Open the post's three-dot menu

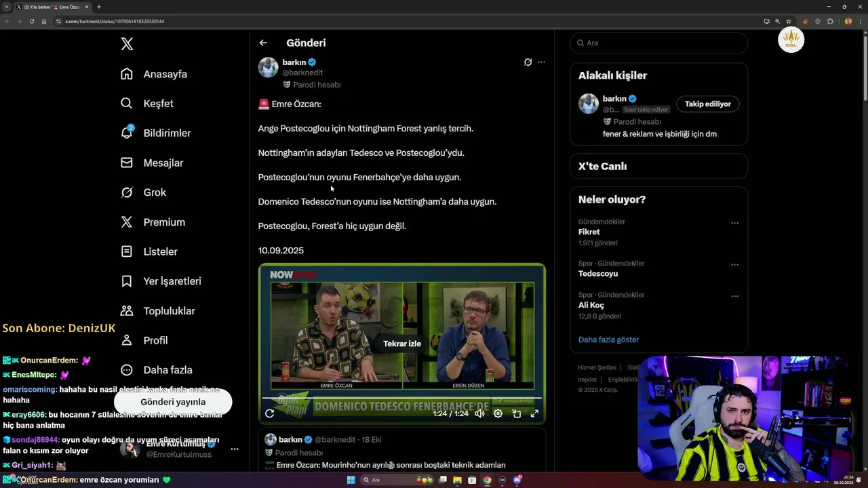click(541, 62)
